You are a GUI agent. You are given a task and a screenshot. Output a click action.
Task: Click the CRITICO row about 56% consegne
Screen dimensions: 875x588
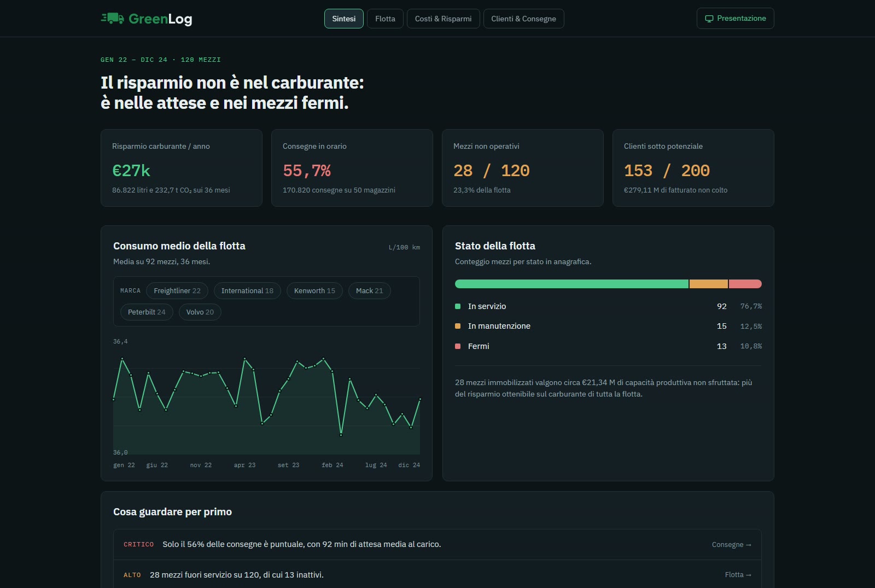437,545
